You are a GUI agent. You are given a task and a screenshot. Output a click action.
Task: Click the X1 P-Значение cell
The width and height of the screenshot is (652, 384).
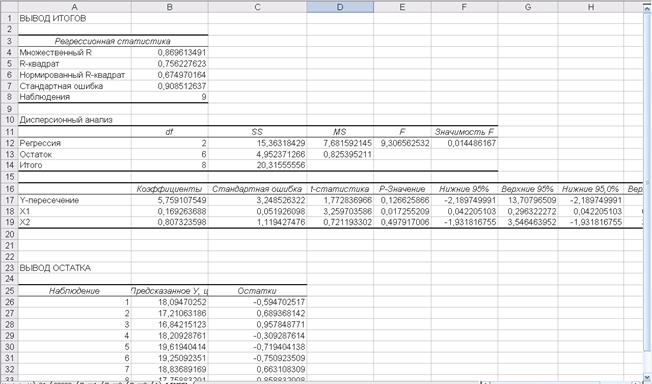pos(402,211)
